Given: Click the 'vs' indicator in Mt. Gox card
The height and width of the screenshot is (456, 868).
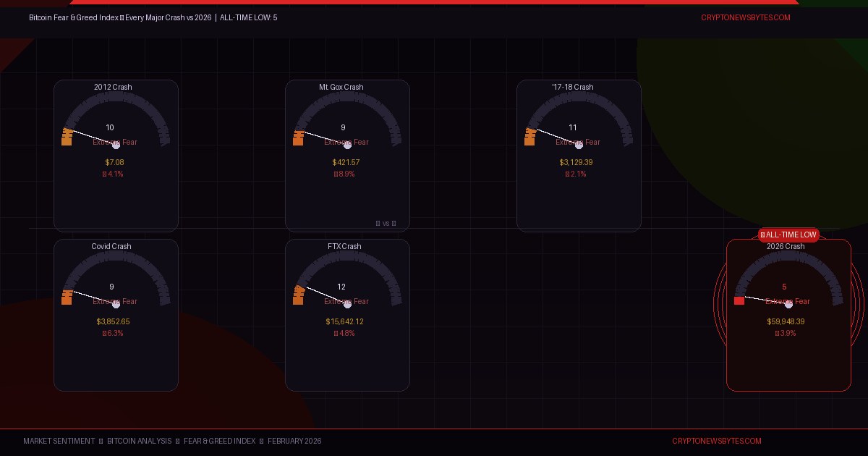Looking at the screenshot, I should (386, 224).
